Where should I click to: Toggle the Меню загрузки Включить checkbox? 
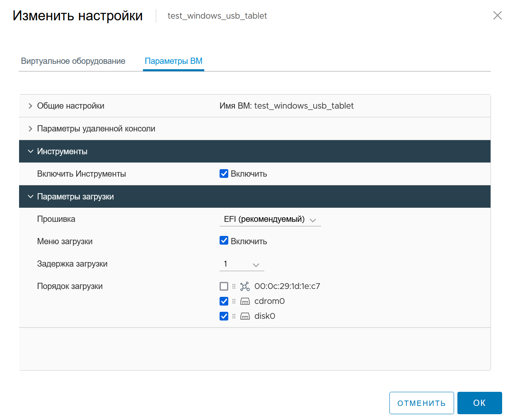[x=224, y=240]
